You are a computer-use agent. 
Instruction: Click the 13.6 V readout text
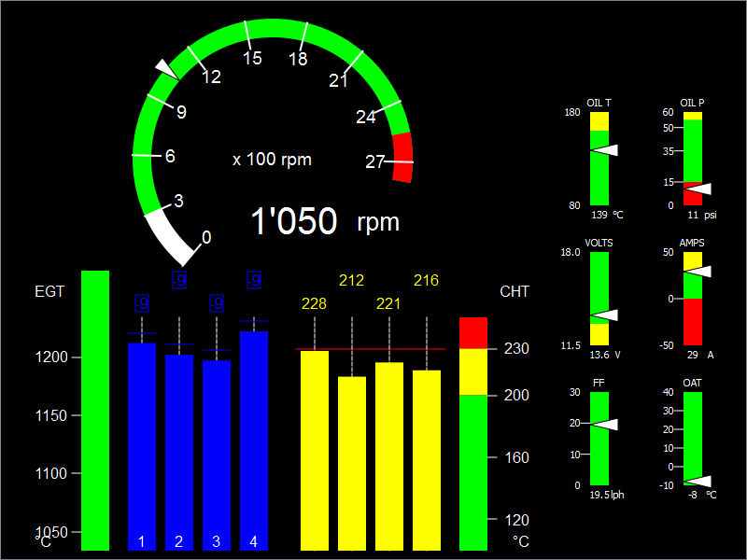click(605, 355)
